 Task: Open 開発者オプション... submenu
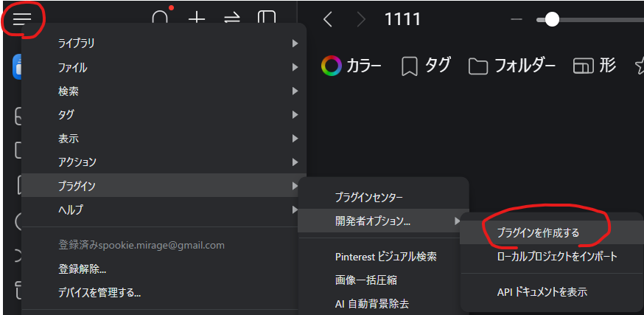click(x=384, y=221)
